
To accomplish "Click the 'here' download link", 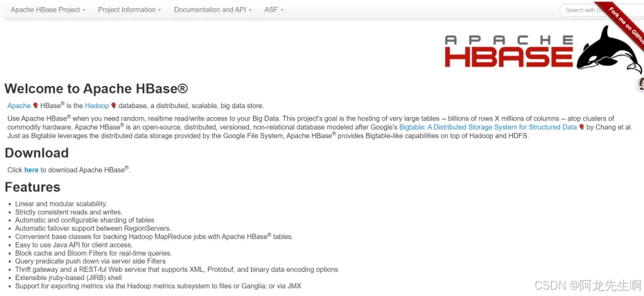I will (x=31, y=170).
